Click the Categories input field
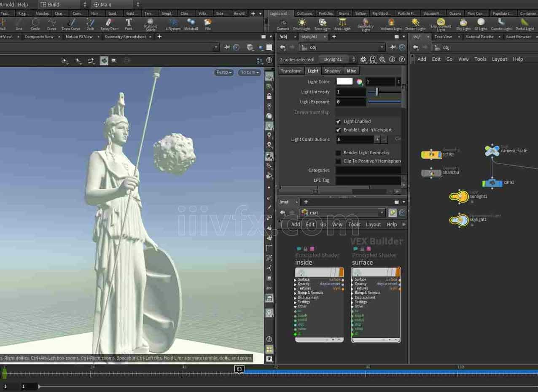 369,170
